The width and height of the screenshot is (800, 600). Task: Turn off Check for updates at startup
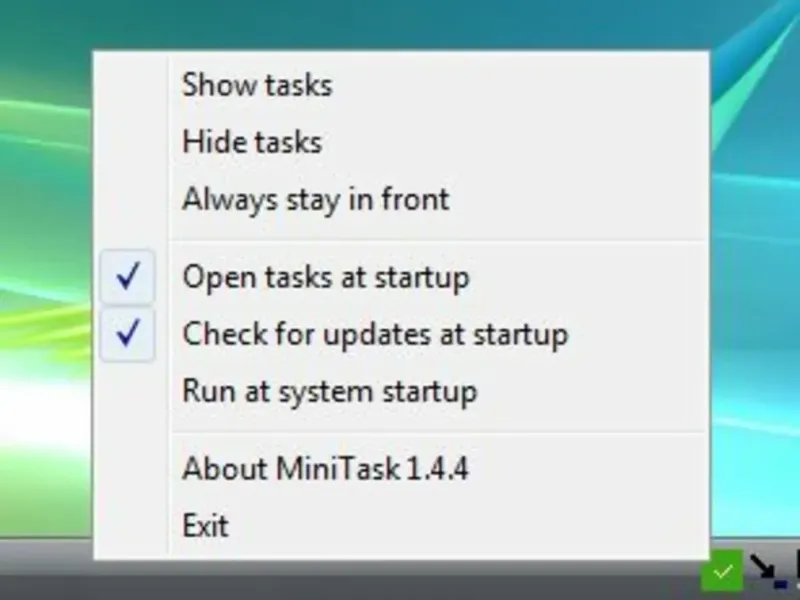374,334
